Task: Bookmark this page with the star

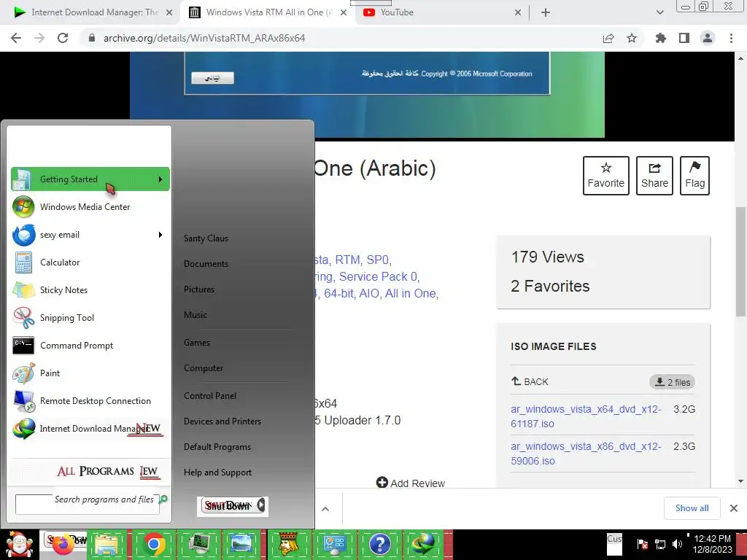Action: point(632,38)
